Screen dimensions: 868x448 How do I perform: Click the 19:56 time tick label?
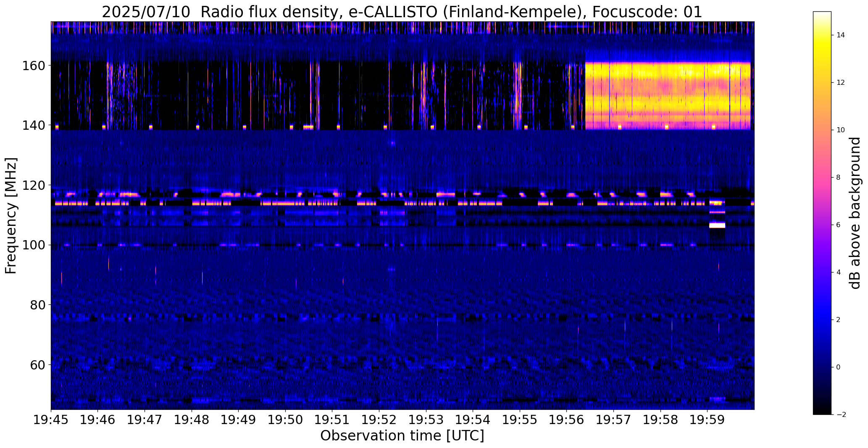(x=567, y=420)
